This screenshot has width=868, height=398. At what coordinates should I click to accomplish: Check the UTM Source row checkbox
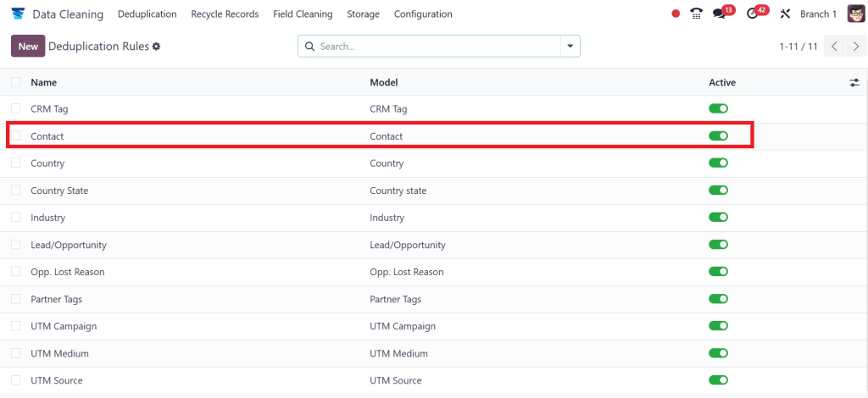(16, 380)
